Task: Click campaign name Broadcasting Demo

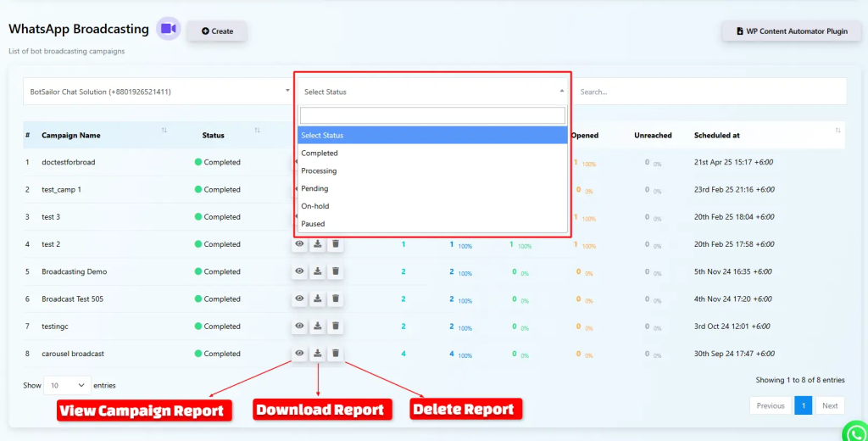Action: pyautogui.click(x=75, y=271)
